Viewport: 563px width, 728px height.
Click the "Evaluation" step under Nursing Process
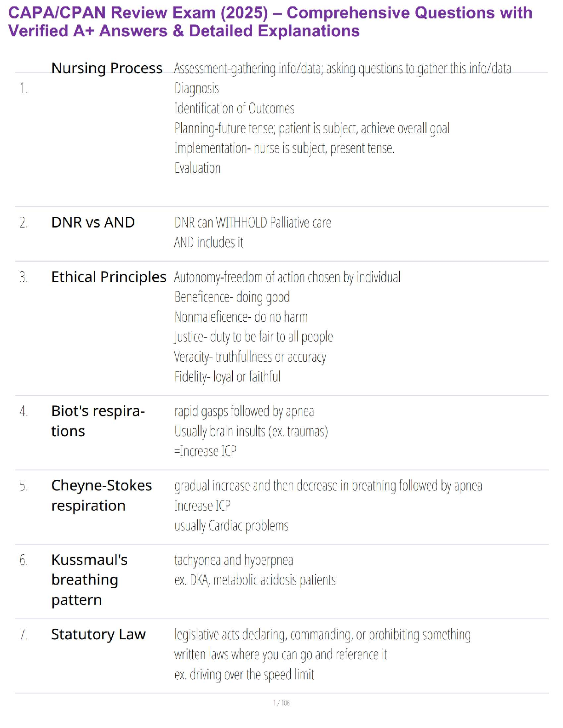tap(197, 168)
